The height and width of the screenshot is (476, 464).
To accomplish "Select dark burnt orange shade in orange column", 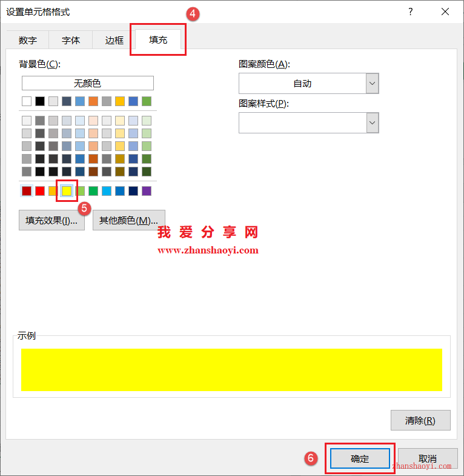I will (93, 159).
